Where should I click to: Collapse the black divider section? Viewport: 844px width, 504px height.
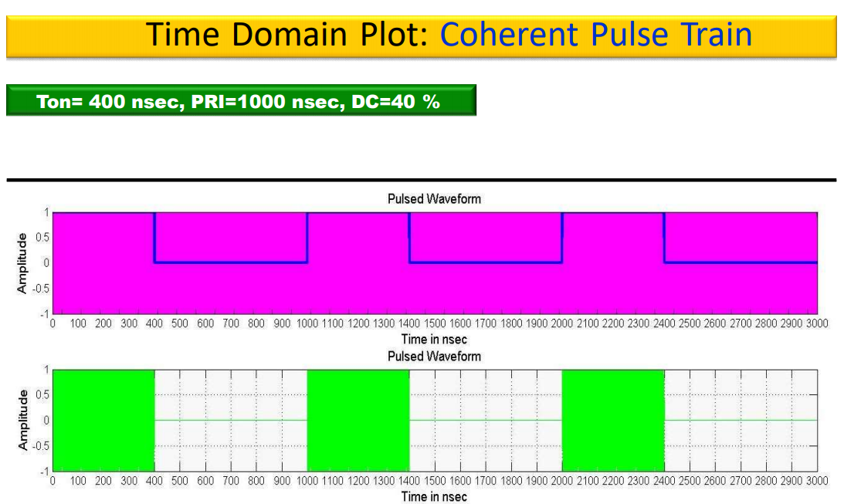[422, 179]
